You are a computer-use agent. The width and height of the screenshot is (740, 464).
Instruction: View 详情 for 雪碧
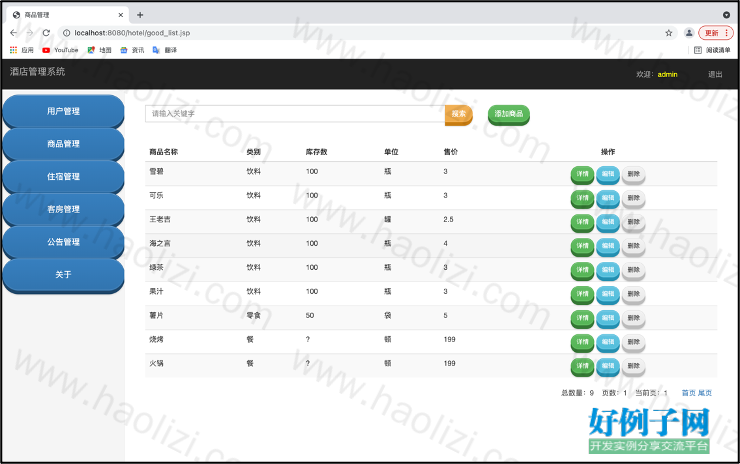point(582,175)
